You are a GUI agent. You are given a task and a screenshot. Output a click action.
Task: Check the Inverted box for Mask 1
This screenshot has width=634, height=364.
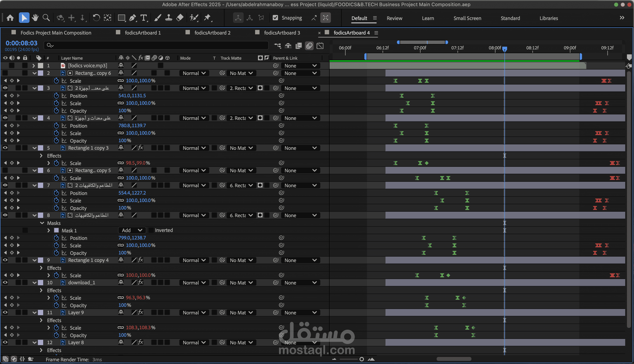tap(151, 230)
